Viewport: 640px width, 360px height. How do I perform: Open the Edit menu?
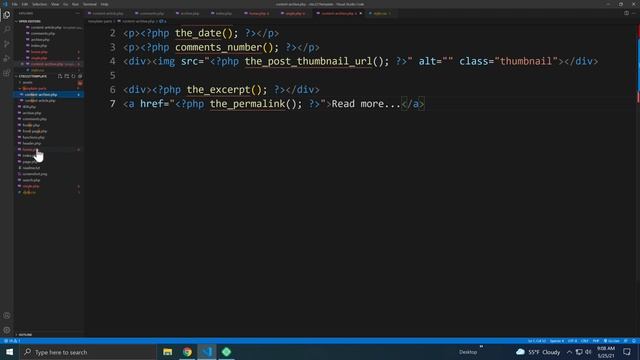tap(25, 4)
